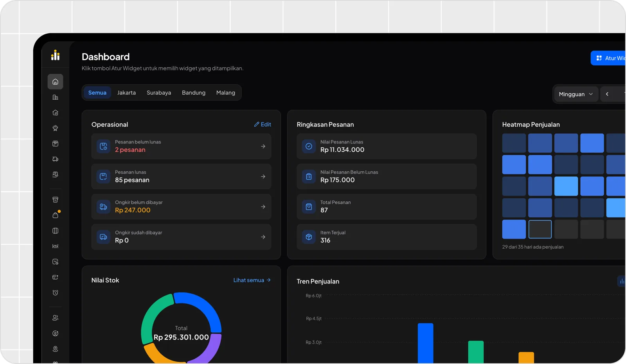This screenshot has width=626, height=364.
Task: Click the outlined heatmap cell in the bottom row
Action: (x=540, y=229)
